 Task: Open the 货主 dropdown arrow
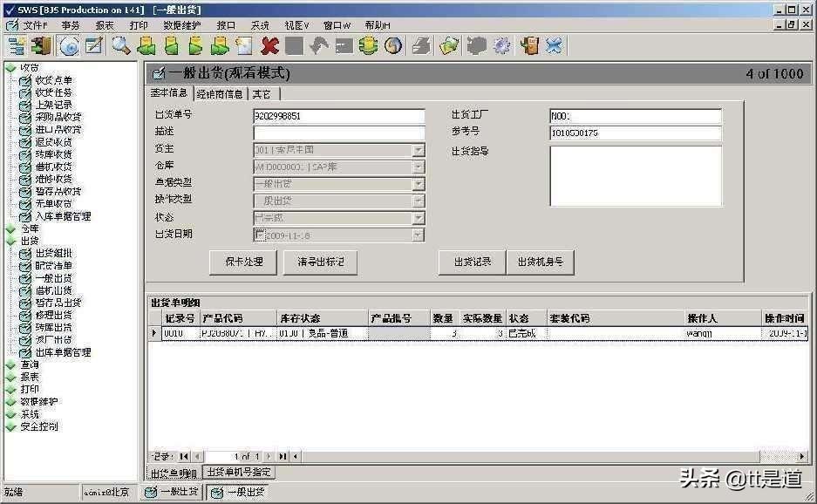[418, 150]
